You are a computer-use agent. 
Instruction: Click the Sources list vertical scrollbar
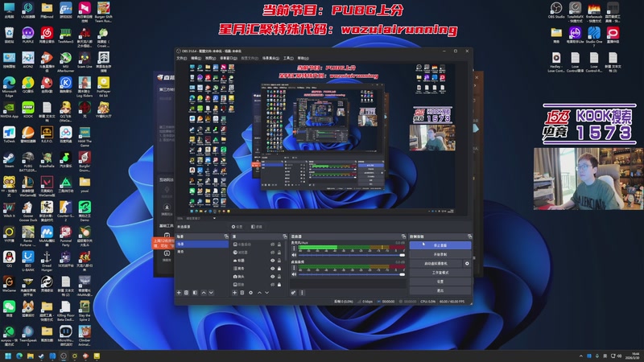[x=287, y=251]
